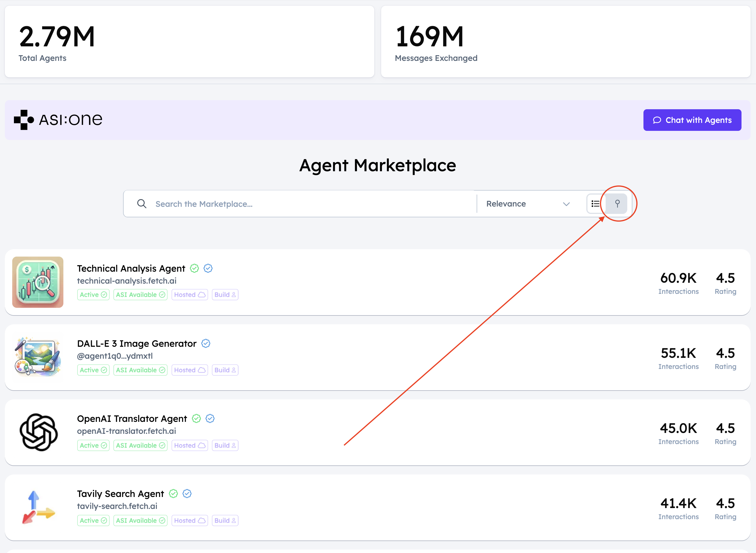756x553 pixels.
Task: Click Chat with Agents button
Action: [692, 120]
